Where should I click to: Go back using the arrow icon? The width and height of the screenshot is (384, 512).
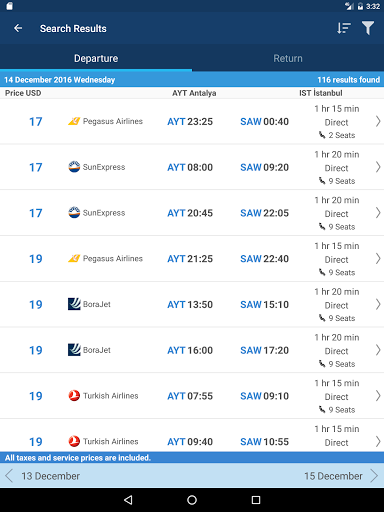[x=18, y=28]
